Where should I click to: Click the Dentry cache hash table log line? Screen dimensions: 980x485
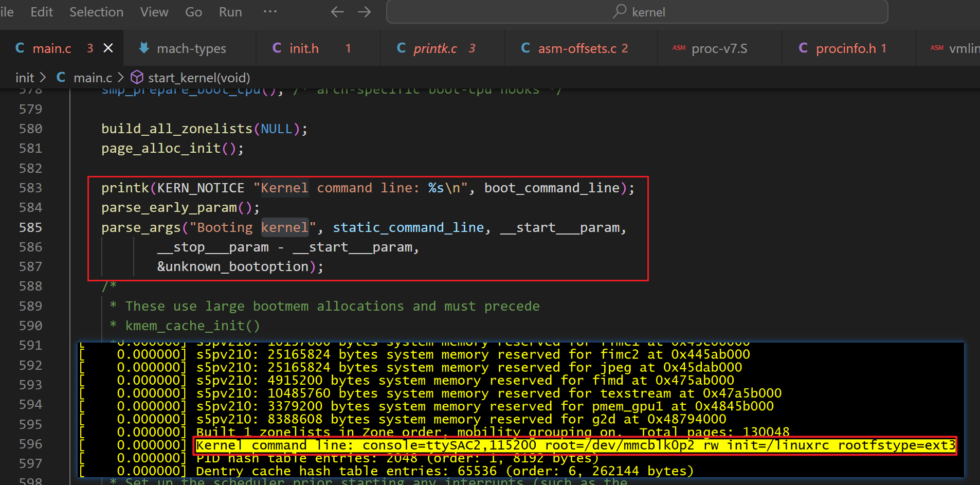click(x=445, y=471)
